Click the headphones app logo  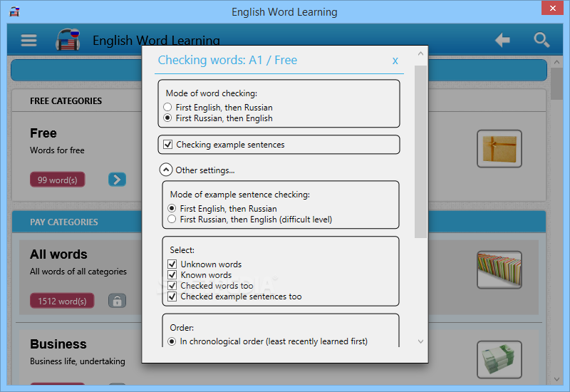pyautogui.click(x=68, y=39)
